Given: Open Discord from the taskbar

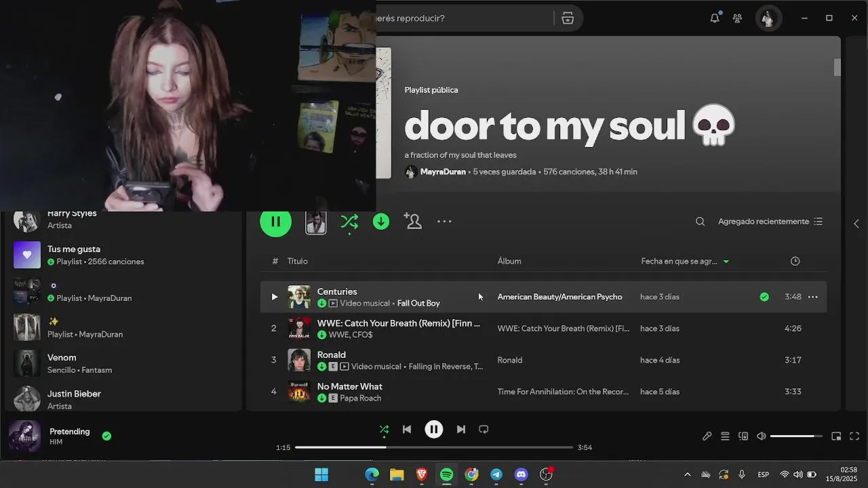Looking at the screenshot, I should (521, 474).
